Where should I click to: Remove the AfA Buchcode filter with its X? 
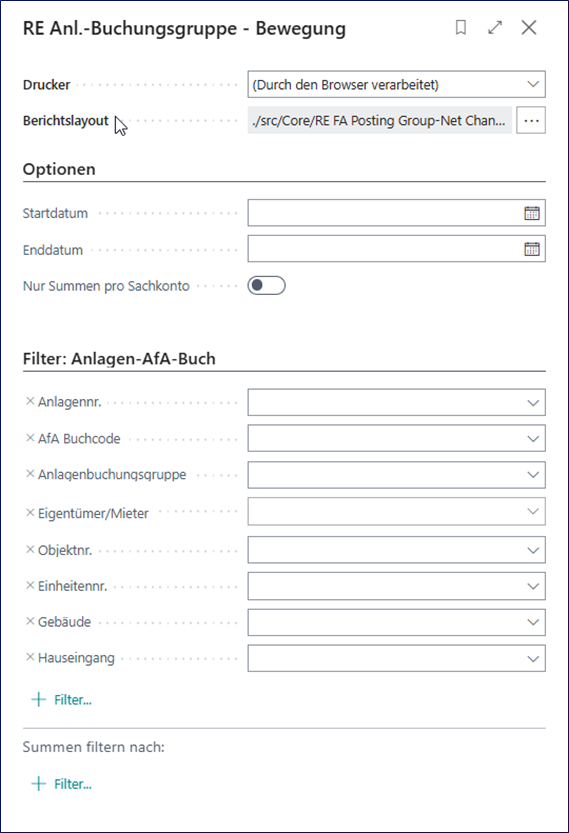pyautogui.click(x=30, y=438)
